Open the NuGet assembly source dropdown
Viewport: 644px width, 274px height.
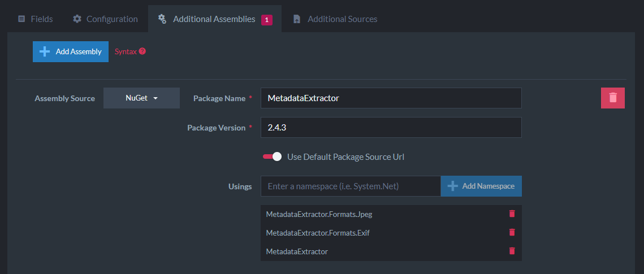141,98
